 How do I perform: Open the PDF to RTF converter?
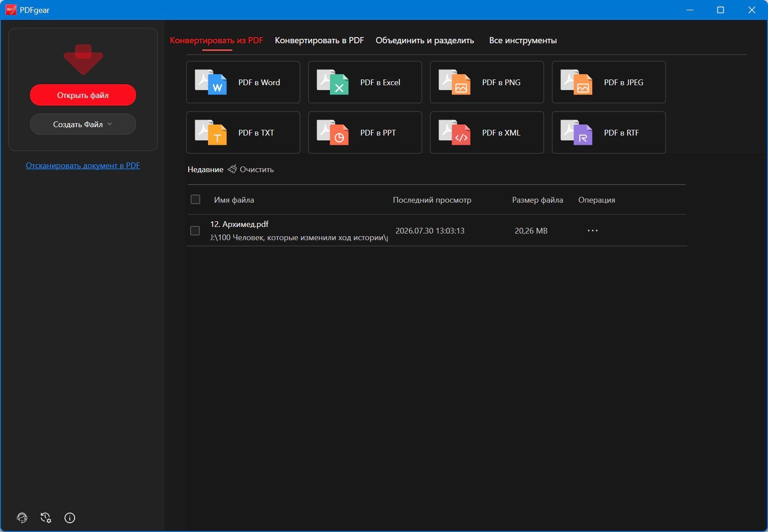point(609,132)
